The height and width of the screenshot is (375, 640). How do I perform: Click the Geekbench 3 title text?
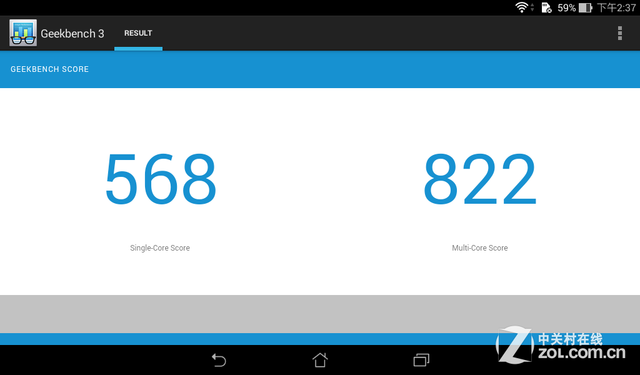click(72, 33)
